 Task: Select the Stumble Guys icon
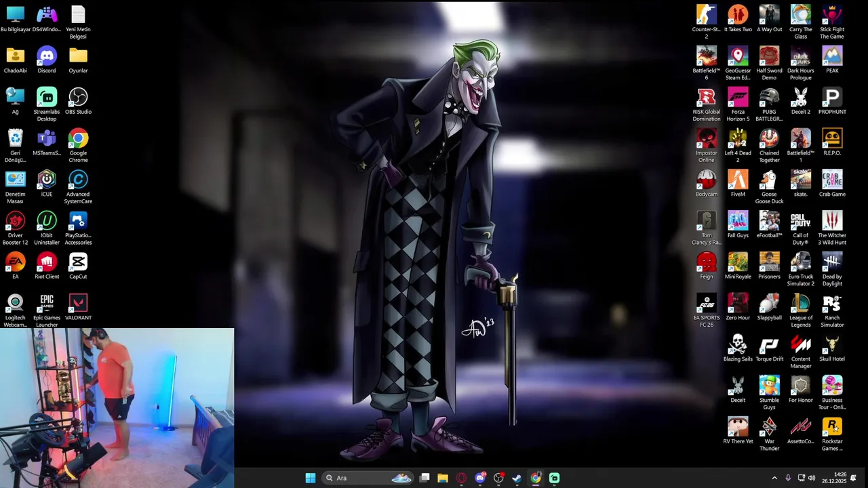click(x=769, y=394)
